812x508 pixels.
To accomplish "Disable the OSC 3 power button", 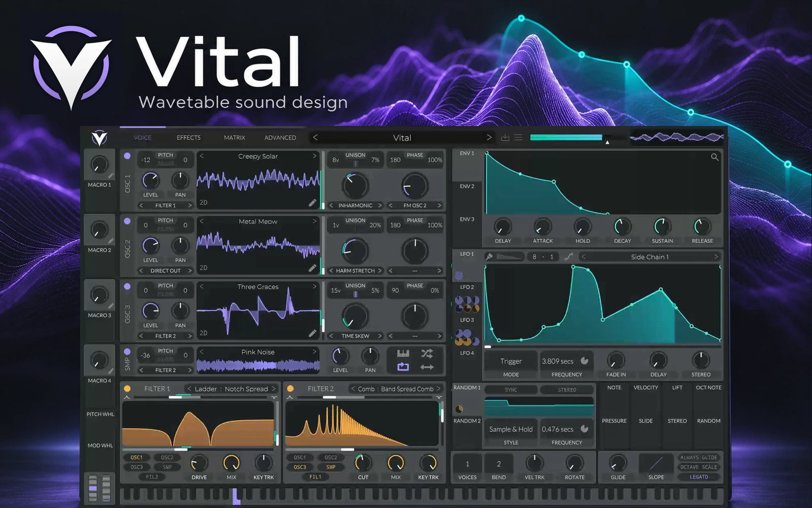I will (127, 287).
